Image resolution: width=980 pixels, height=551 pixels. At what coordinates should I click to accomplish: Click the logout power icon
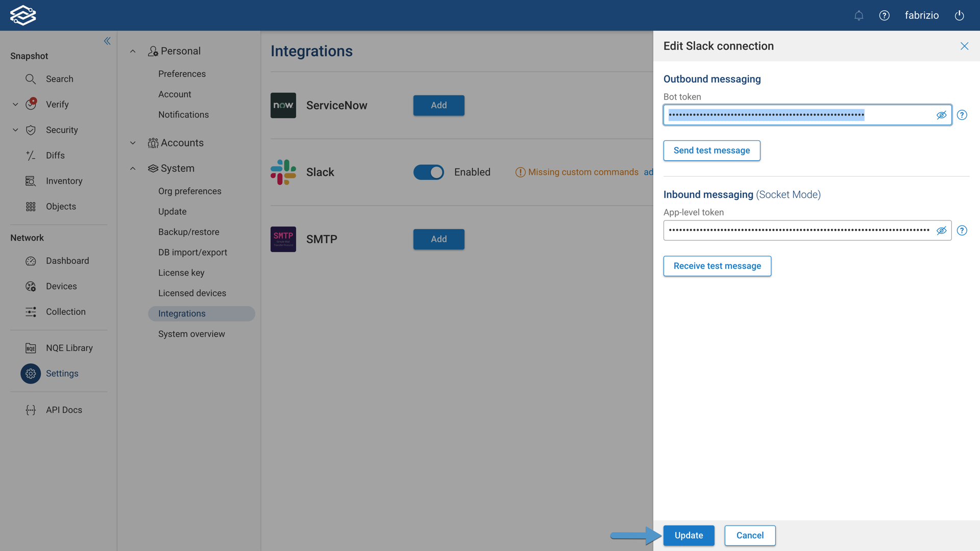[959, 15]
